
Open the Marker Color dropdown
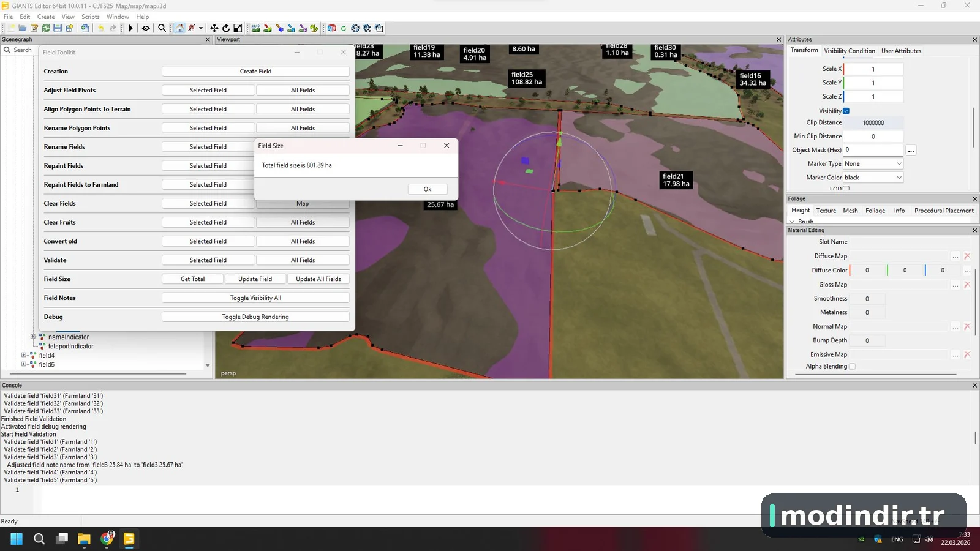pyautogui.click(x=873, y=178)
